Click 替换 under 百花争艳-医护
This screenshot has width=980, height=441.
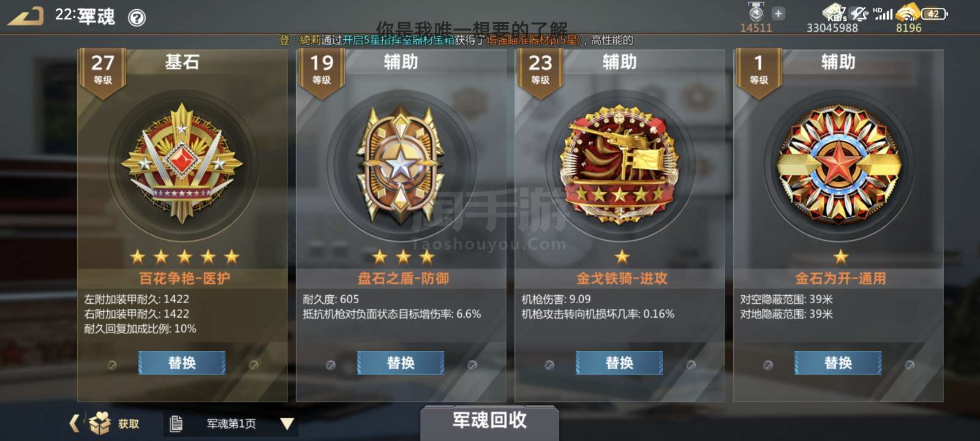pos(182,363)
